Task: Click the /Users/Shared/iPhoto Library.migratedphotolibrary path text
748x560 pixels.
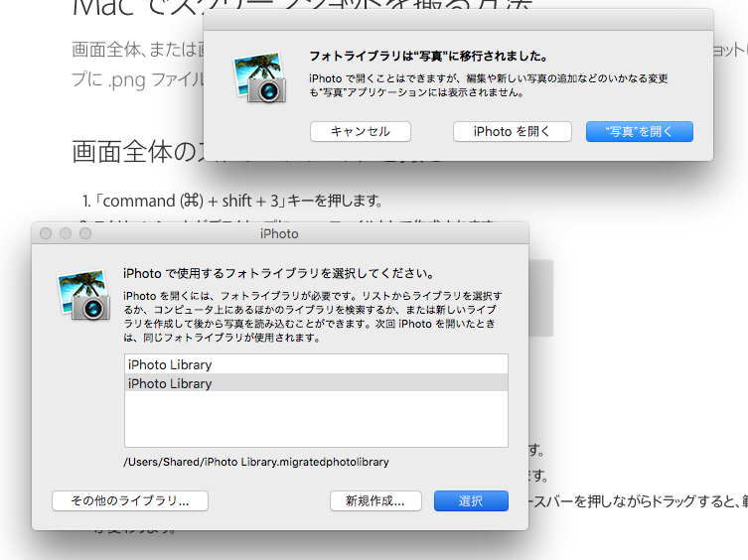Action: tap(256, 462)
